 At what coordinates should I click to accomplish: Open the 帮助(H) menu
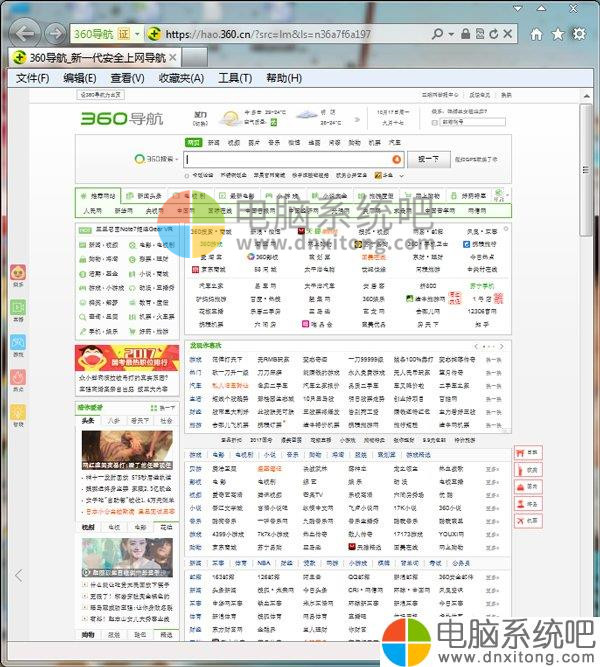tap(284, 78)
